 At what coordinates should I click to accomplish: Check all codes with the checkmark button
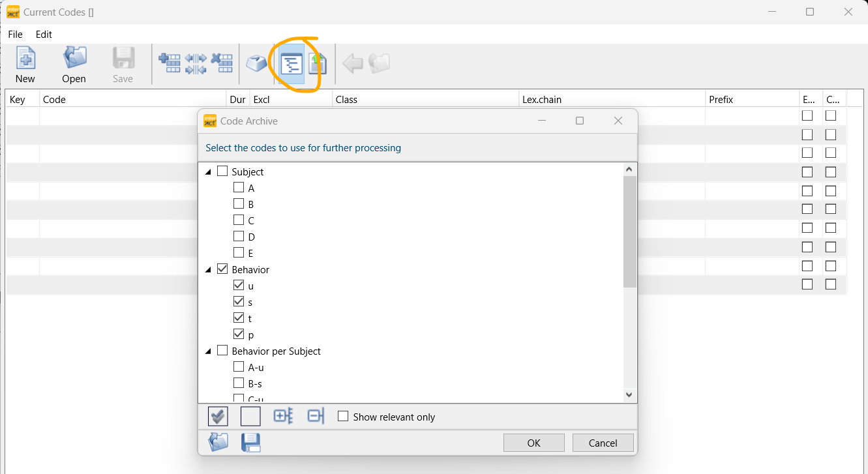[x=218, y=416]
